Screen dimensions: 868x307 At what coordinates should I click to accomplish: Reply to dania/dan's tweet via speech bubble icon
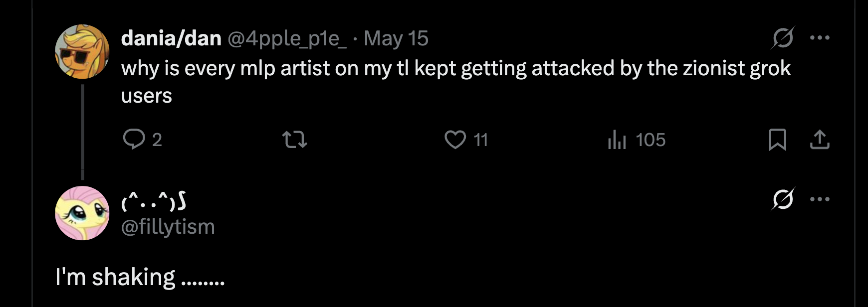pos(134,140)
